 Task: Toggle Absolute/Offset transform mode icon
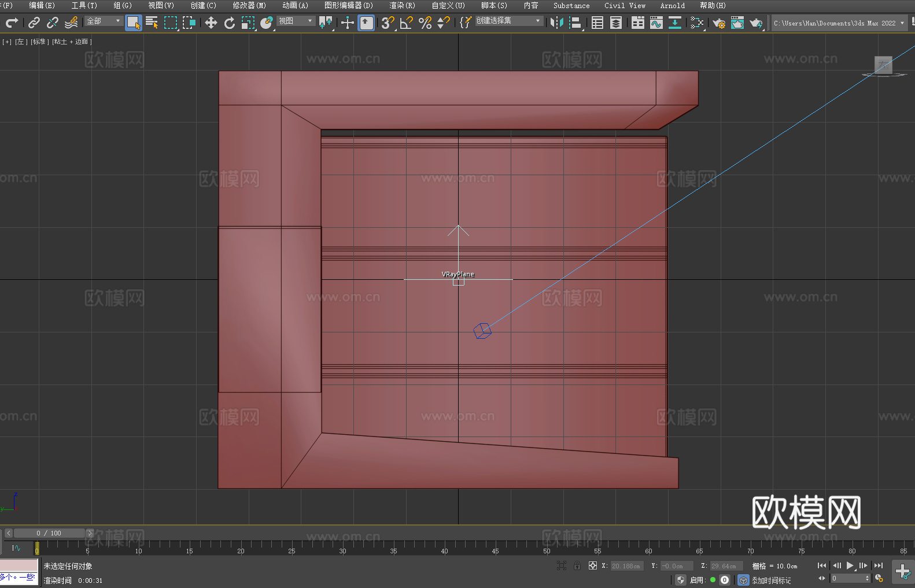593,566
